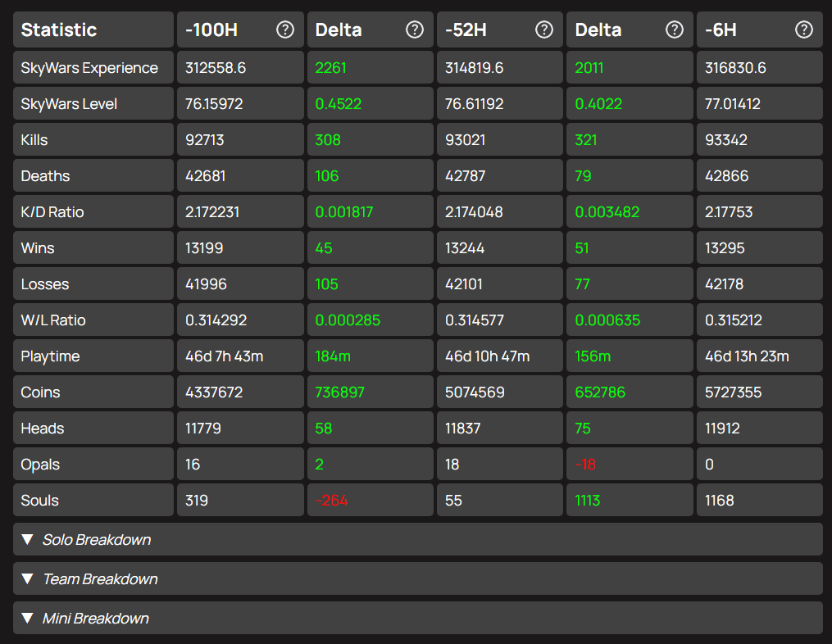Image resolution: width=832 pixels, height=644 pixels.
Task: Click the Coins delta 736897
Action: coord(339,392)
